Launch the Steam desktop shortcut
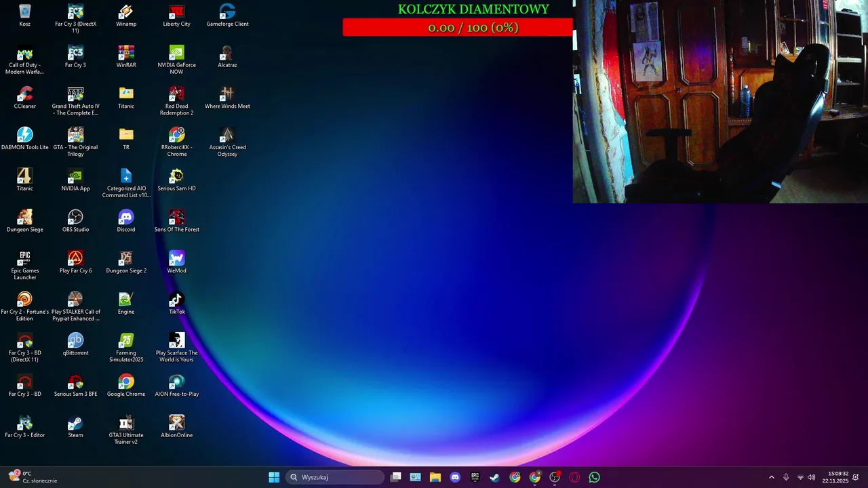 (75, 427)
